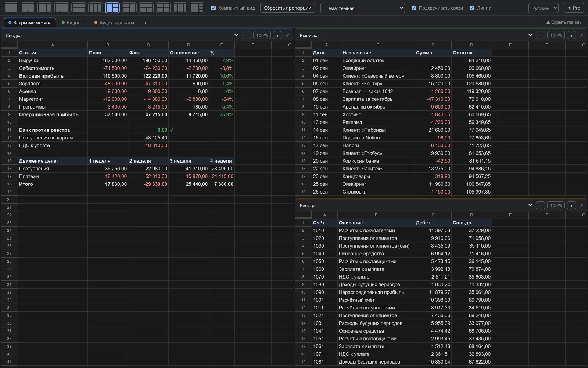Screen dimensions: 588x368
Task: Toggle the Линии checkbox
Action: 472,8
